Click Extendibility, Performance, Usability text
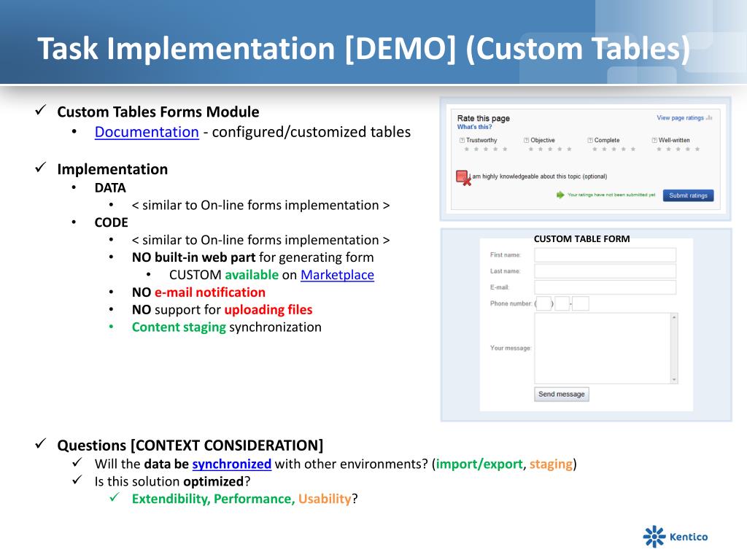Screen dimensions: 747x560 point(245,499)
